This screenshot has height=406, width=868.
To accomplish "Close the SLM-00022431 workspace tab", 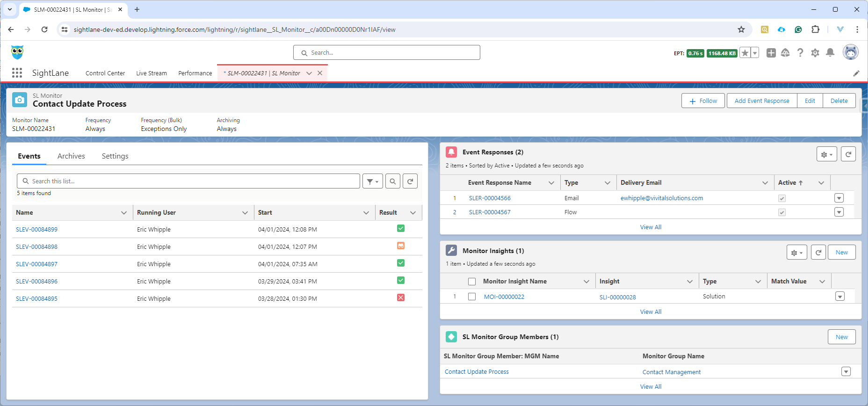I will (320, 73).
